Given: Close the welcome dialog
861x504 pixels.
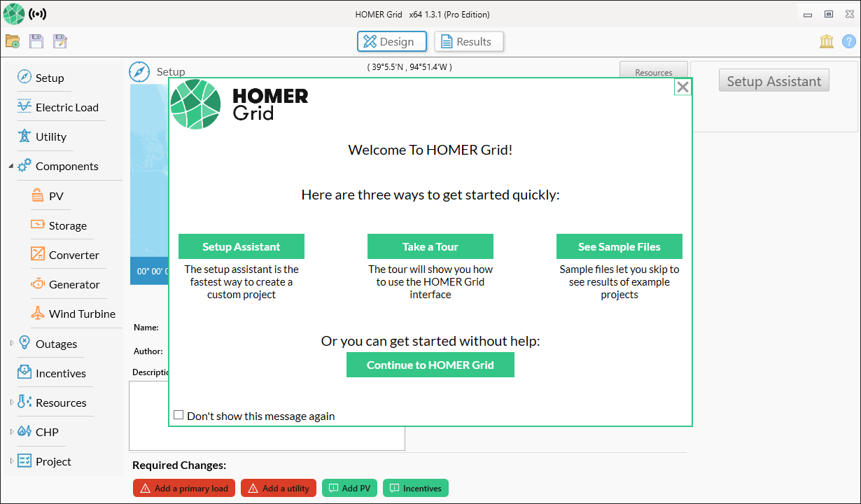Looking at the screenshot, I should (x=682, y=86).
